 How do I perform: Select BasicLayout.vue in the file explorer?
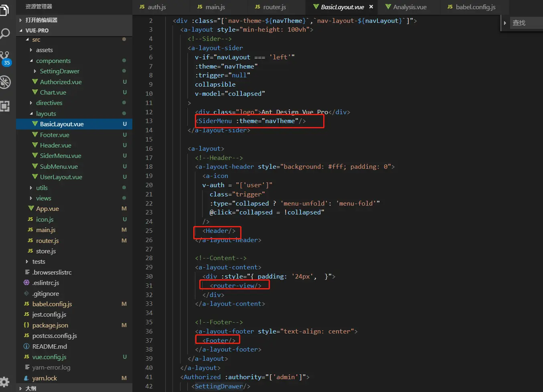coord(74,124)
